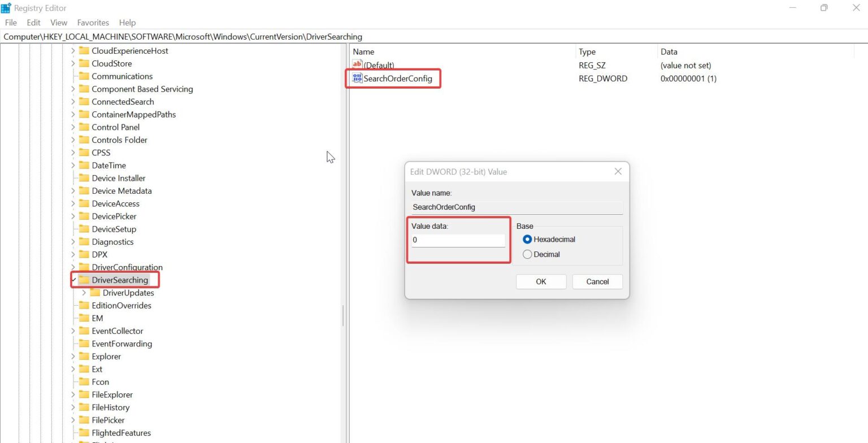Click the Explorer folder icon
868x443 pixels.
coord(84,356)
